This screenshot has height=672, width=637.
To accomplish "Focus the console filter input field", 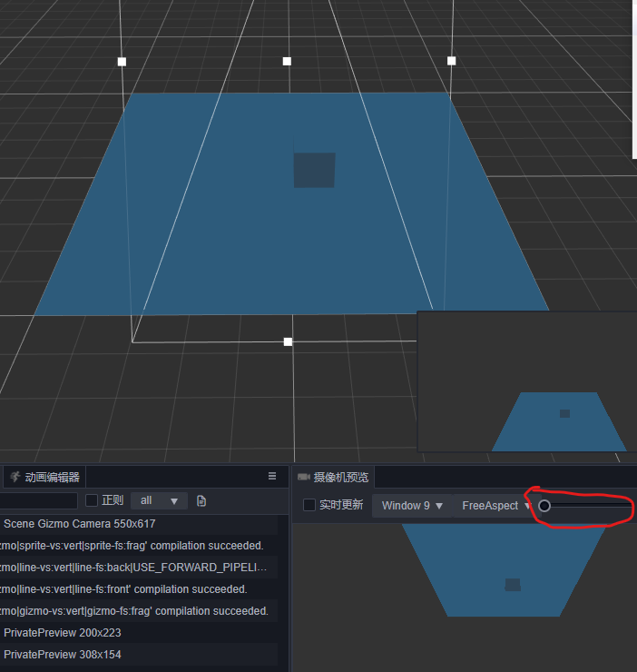I will (x=38, y=500).
